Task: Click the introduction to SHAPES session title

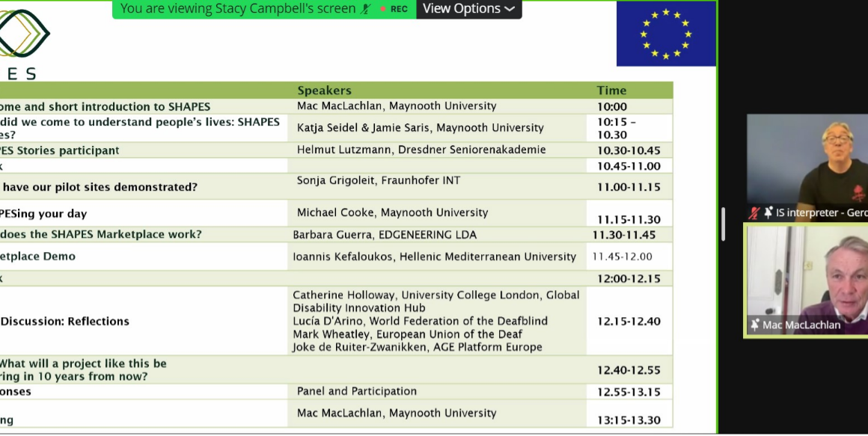Action: pyautogui.click(x=106, y=106)
